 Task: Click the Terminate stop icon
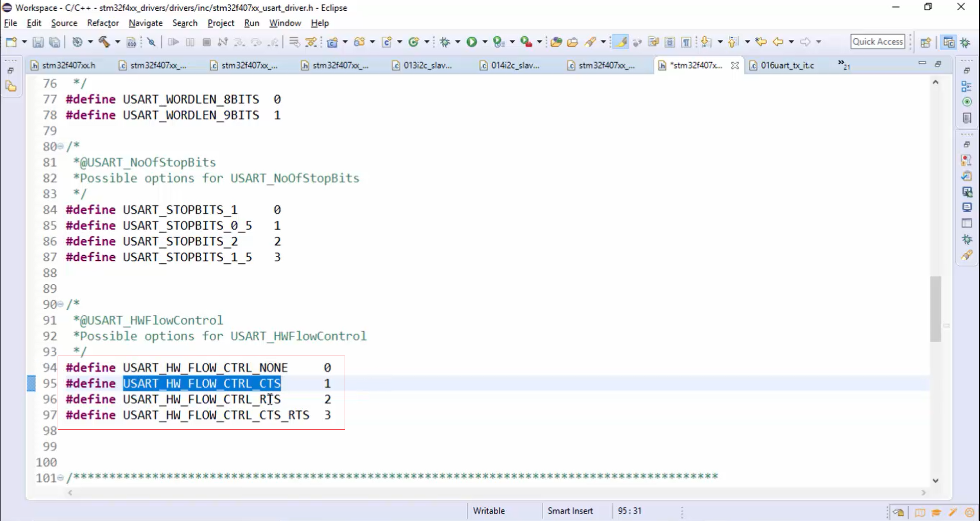(x=206, y=42)
